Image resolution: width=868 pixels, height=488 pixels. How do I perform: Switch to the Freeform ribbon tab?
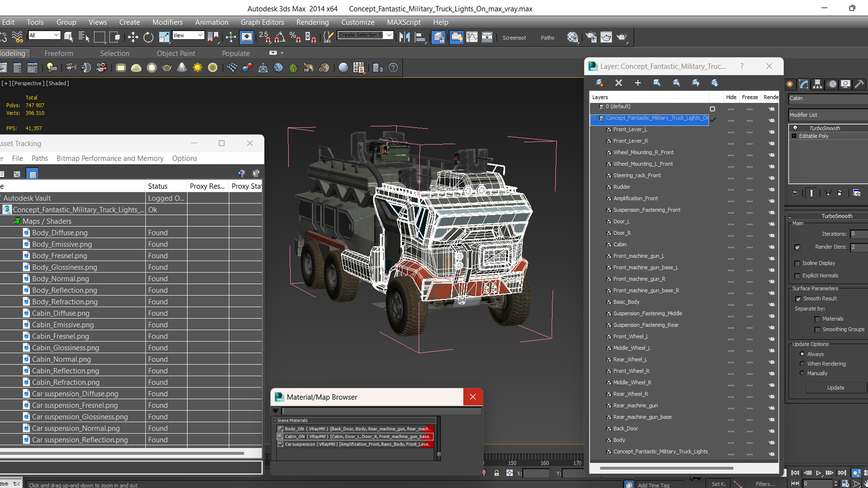pos(59,53)
